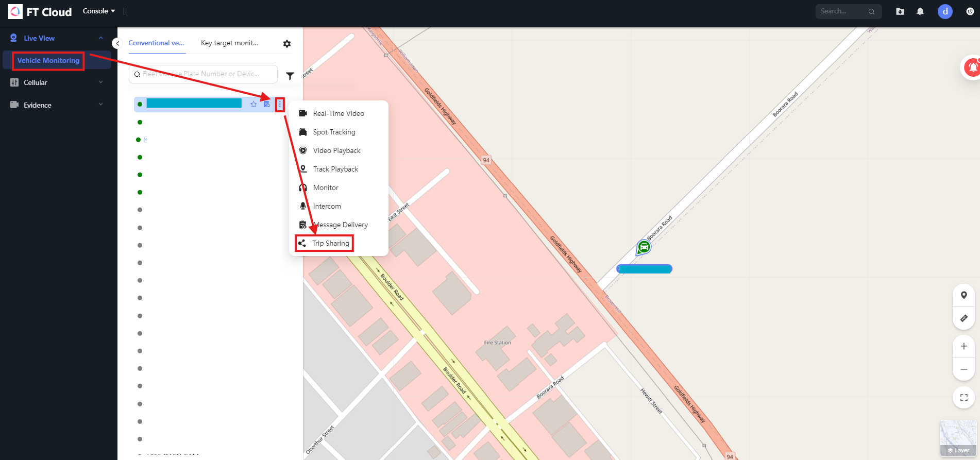980x460 pixels.
Task: Open the download folder icon in header
Action: pos(900,11)
